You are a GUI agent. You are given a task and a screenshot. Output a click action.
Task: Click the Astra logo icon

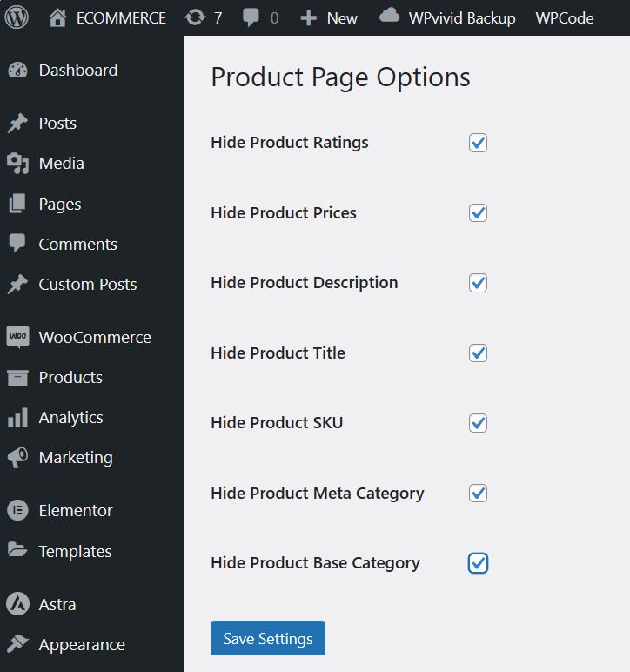[17, 604]
